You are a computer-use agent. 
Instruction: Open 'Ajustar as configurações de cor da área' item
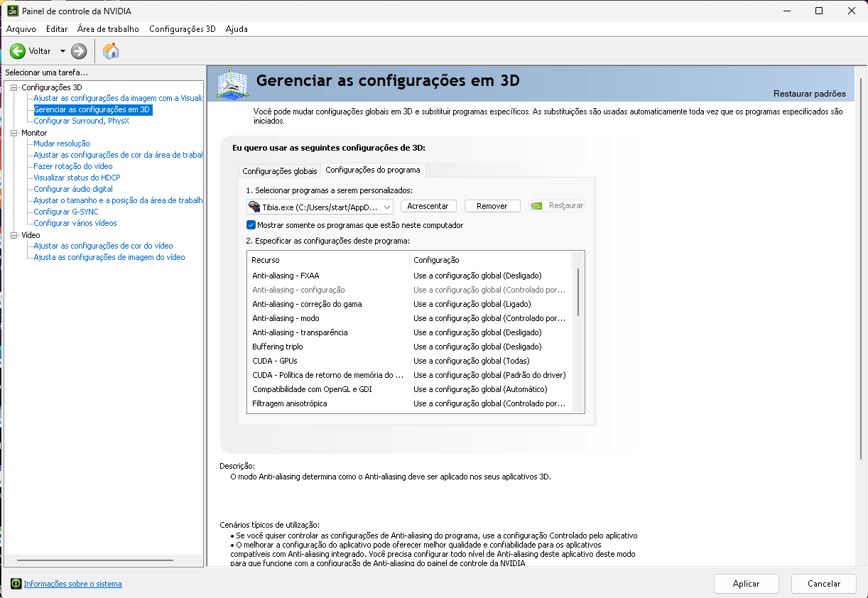coord(118,155)
